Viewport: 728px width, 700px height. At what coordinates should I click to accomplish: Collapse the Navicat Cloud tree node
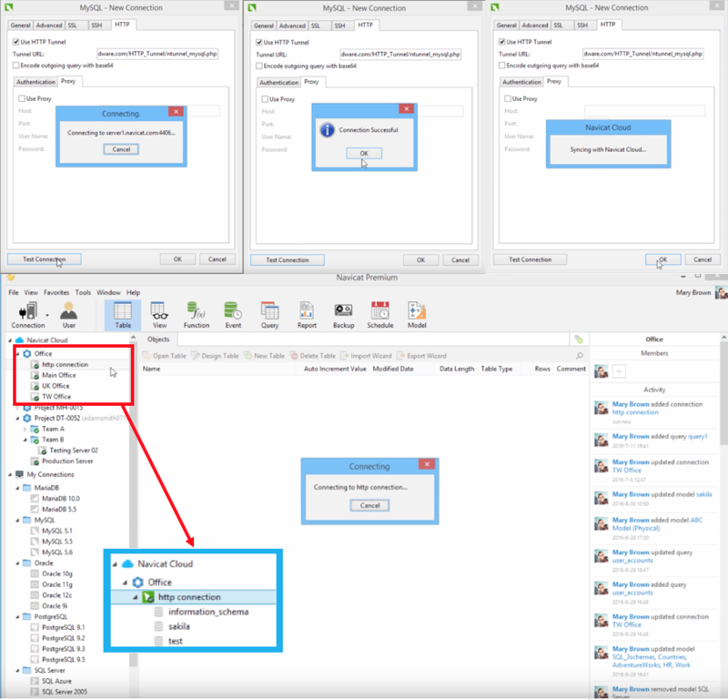pos(10,340)
